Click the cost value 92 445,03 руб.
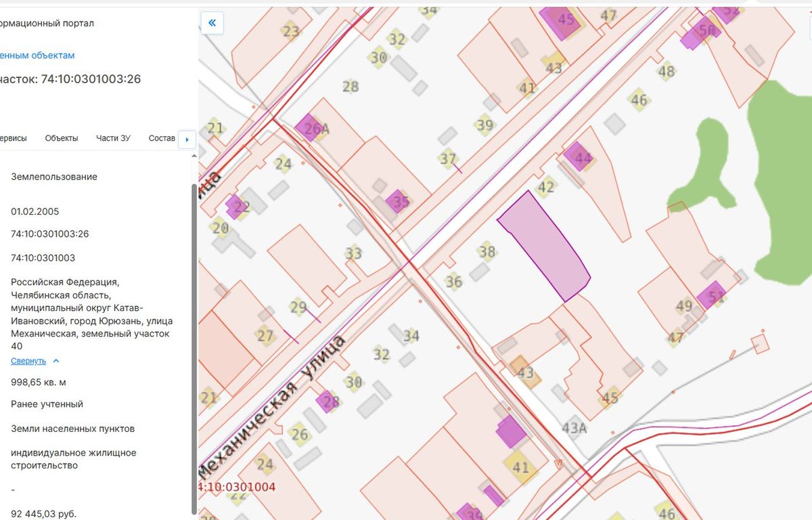This screenshot has height=520, width=812. (44, 514)
